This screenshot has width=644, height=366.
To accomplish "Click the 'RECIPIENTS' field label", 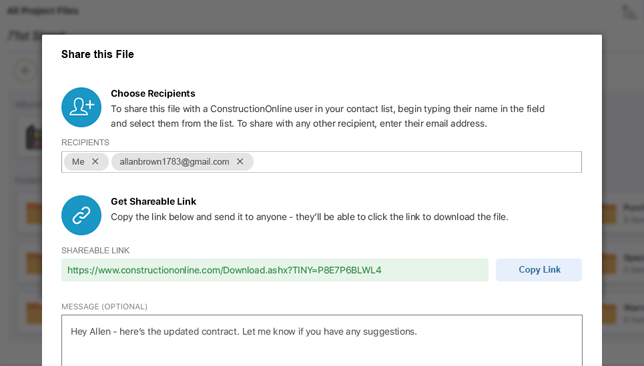I will pyautogui.click(x=85, y=142).
